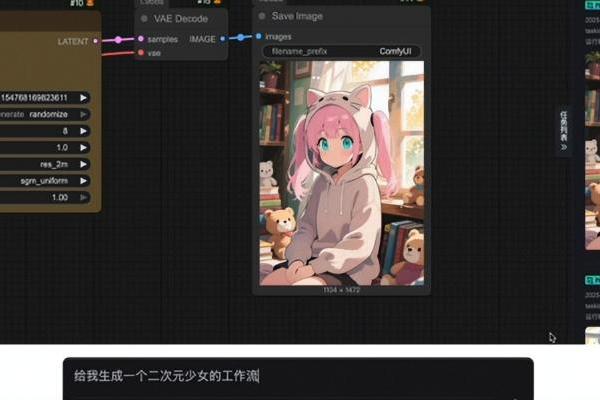Click the vae input connector

[141, 52]
